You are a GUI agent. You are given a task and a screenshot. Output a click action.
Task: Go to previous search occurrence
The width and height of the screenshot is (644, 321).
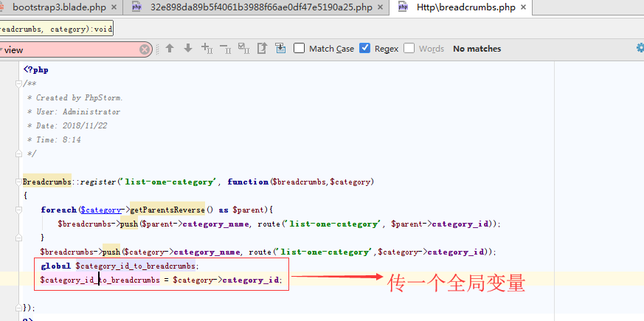point(170,49)
